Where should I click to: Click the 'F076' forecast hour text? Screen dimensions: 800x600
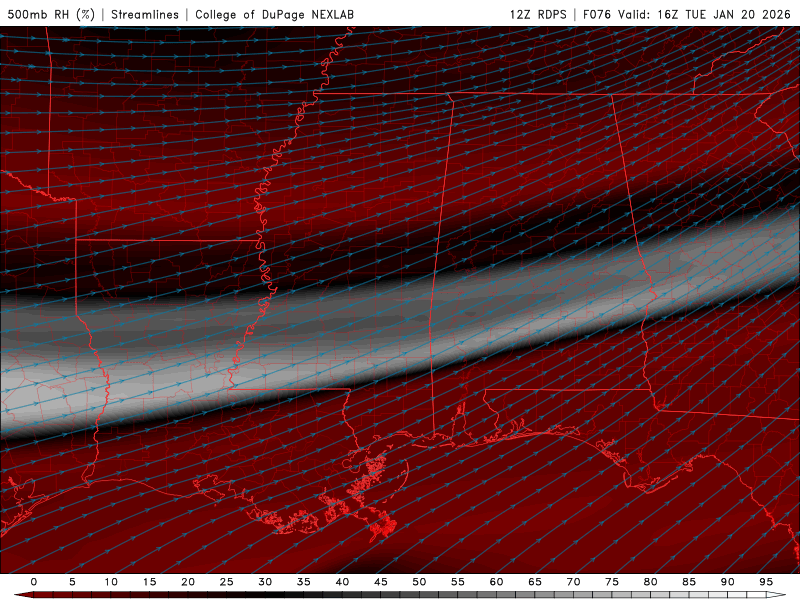597,14
